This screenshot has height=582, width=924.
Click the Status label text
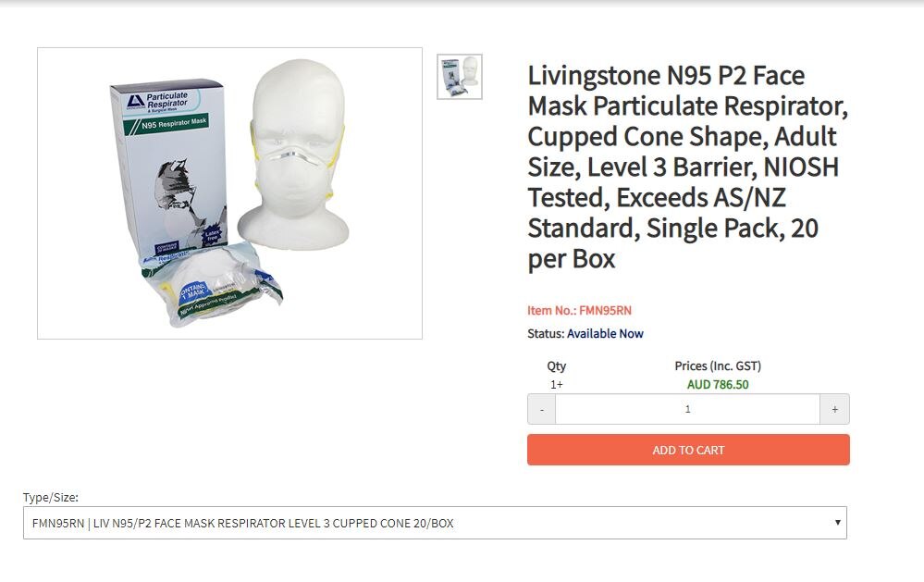point(546,334)
